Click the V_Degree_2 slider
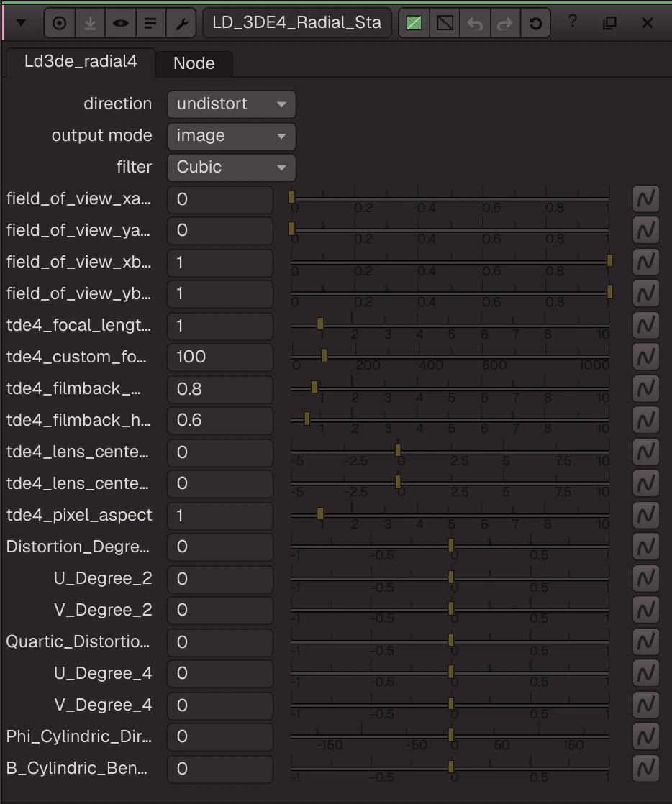 (450, 610)
